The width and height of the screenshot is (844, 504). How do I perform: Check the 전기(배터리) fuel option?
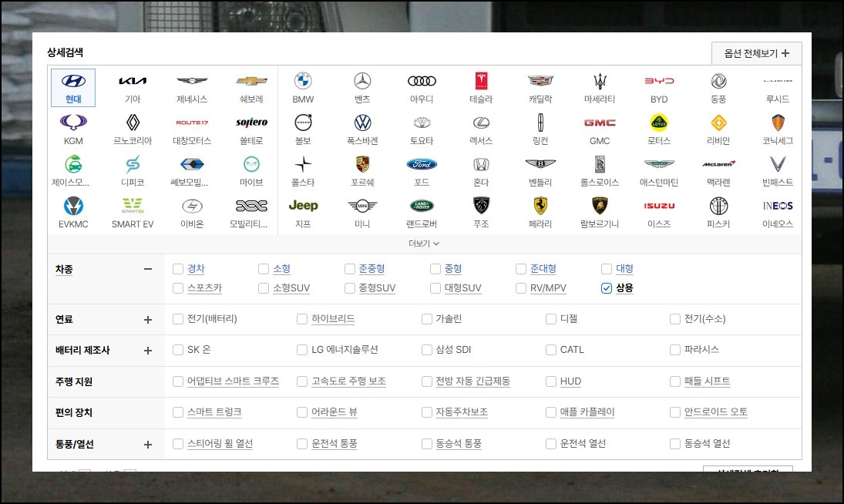(177, 319)
